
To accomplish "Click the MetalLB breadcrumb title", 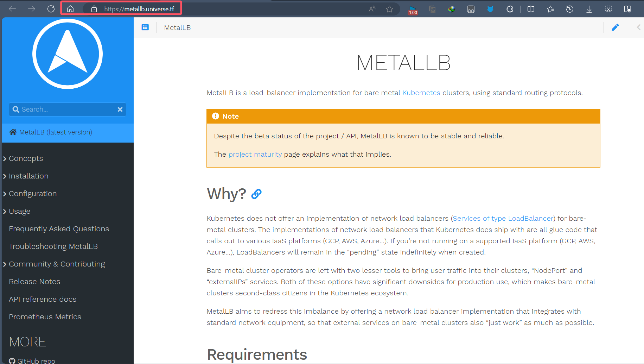I will pos(177,27).
